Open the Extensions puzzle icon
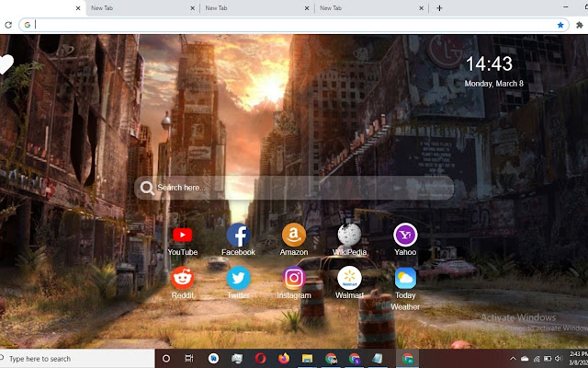 580,25
